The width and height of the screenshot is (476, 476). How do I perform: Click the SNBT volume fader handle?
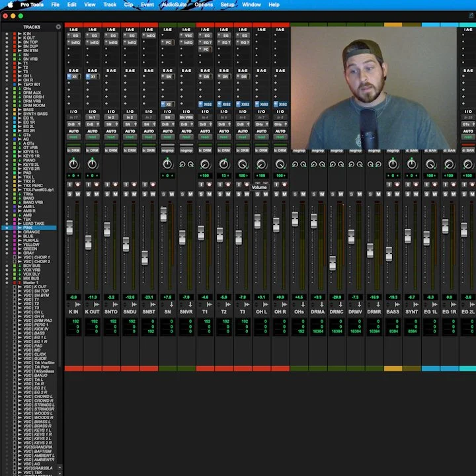tap(145, 258)
